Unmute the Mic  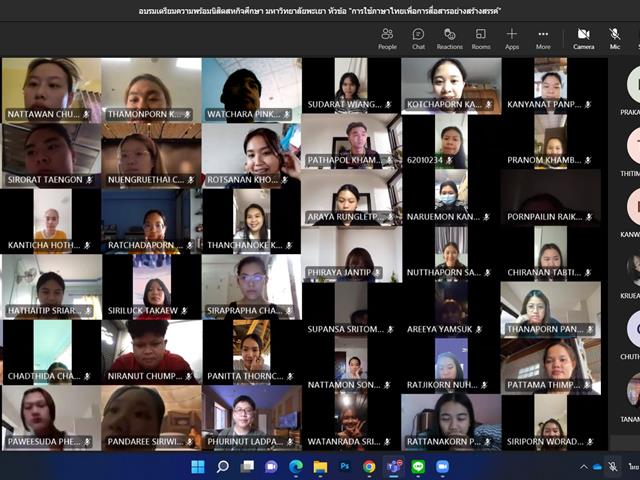(615, 39)
